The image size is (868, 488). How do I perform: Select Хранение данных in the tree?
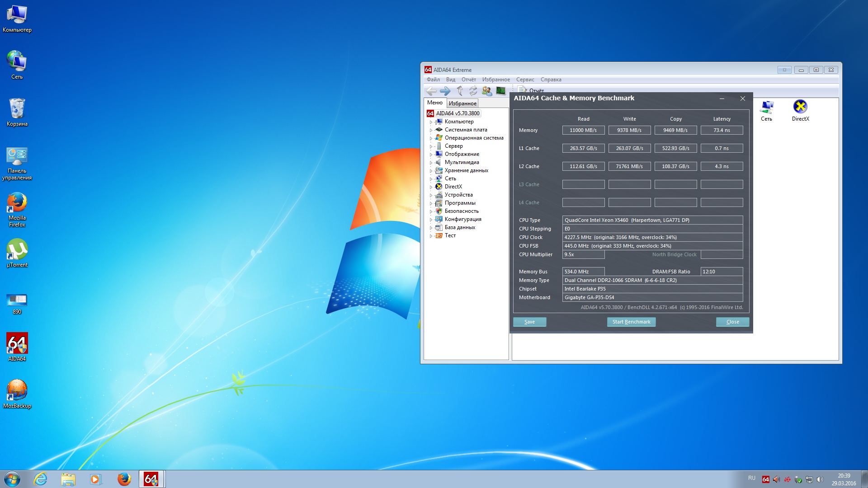[x=466, y=170]
